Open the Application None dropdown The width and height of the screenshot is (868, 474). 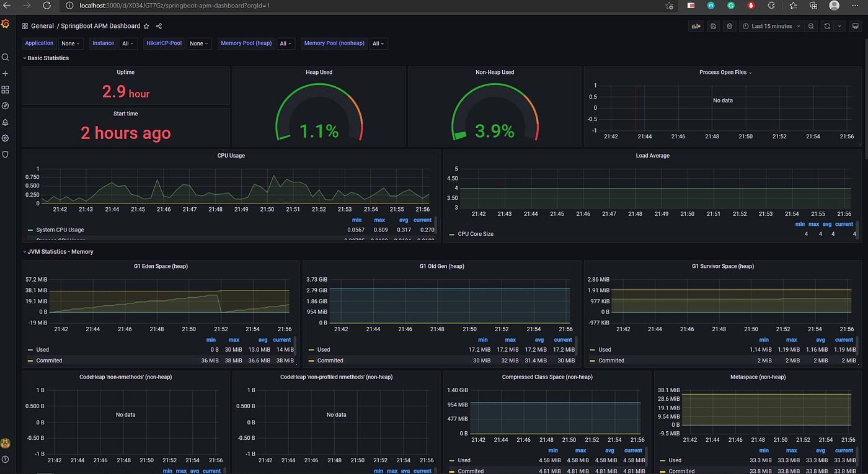[71, 43]
